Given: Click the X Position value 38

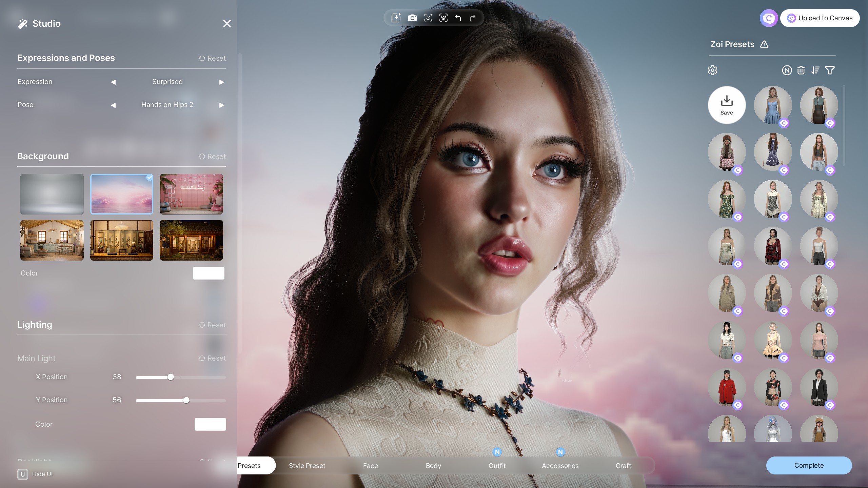Looking at the screenshot, I should (x=117, y=377).
